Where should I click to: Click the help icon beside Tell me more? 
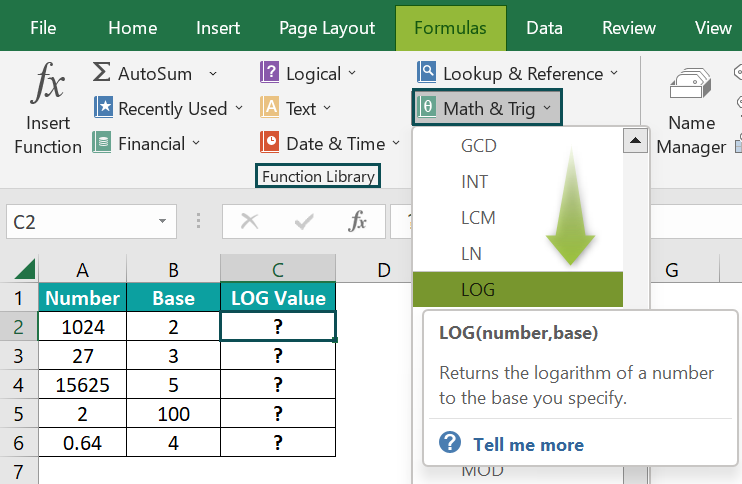[450, 443]
